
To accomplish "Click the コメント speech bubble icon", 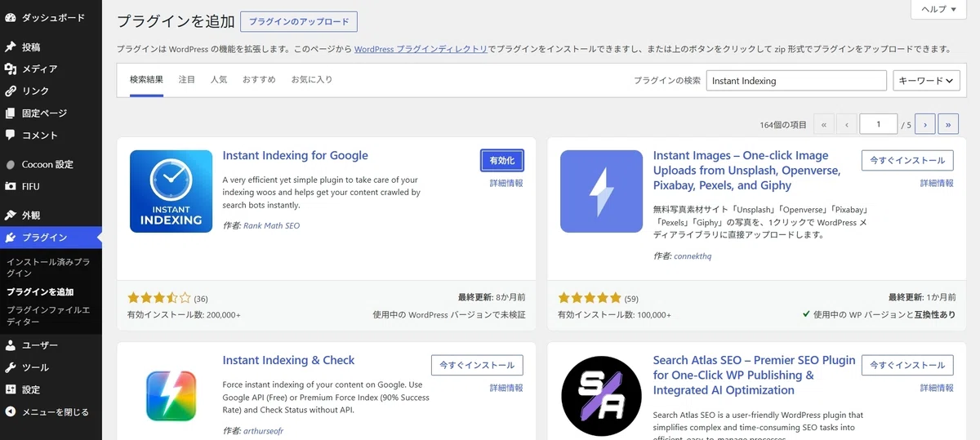I will [x=11, y=136].
